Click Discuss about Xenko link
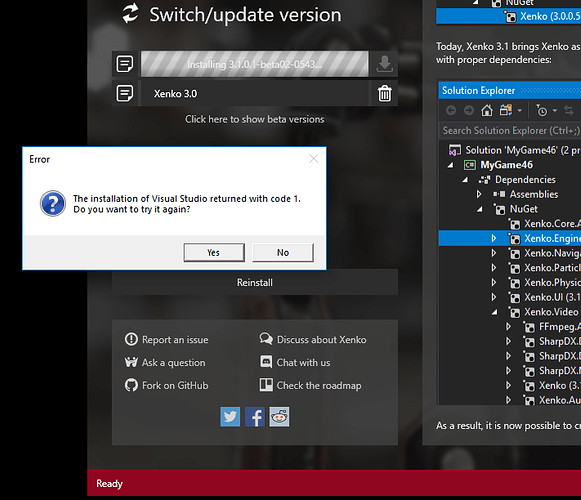The width and height of the screenshot is (581, 500). 322,340
